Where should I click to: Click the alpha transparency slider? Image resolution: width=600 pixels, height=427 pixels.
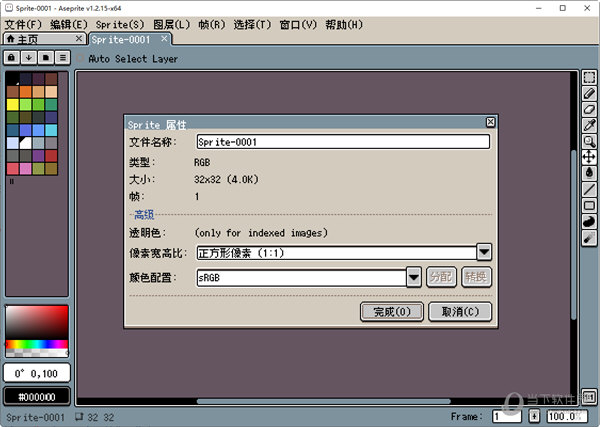pos(37,353)
